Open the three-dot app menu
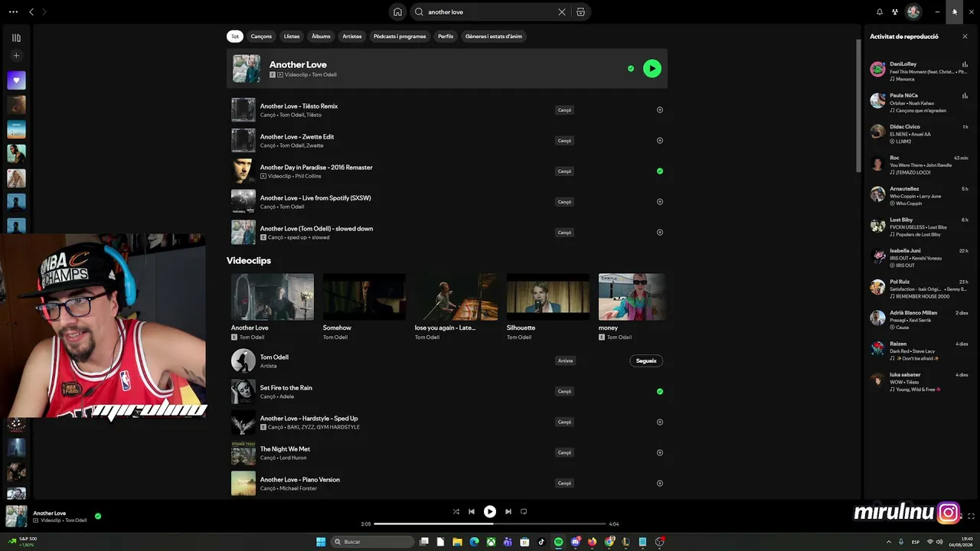The width and height of the screenshot is (980, 551). [x=13, y=12]
